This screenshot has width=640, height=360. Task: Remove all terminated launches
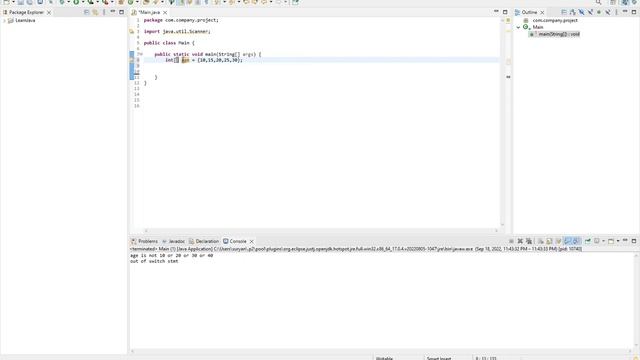pyautogui.click(x=529, y=241)
